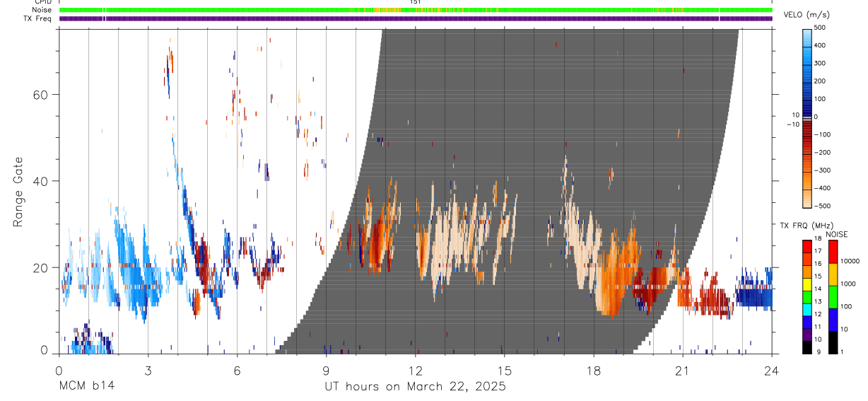This screenshot has height=401, width=868.
Task: Click the UT hour tick label '12'
Action: coord(415,370)
